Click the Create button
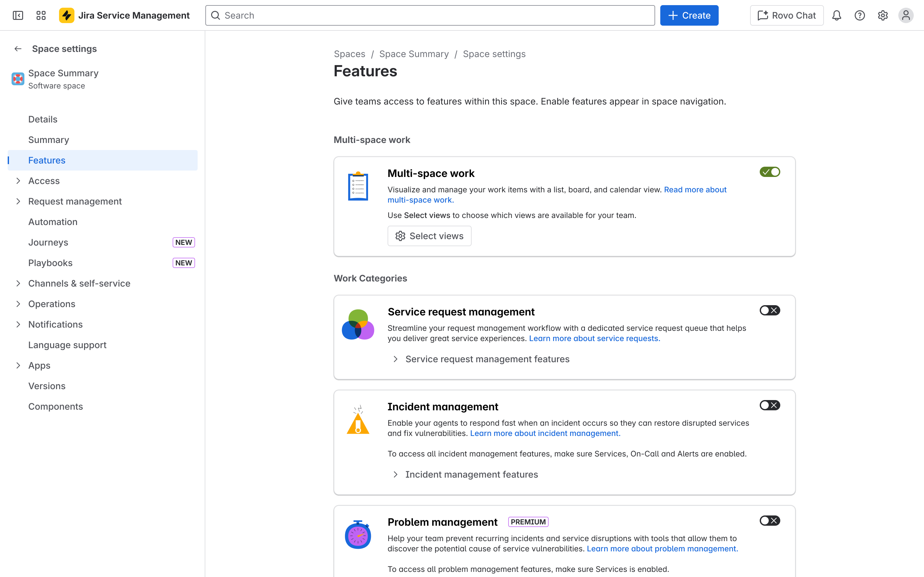 (x=689, y=15)
